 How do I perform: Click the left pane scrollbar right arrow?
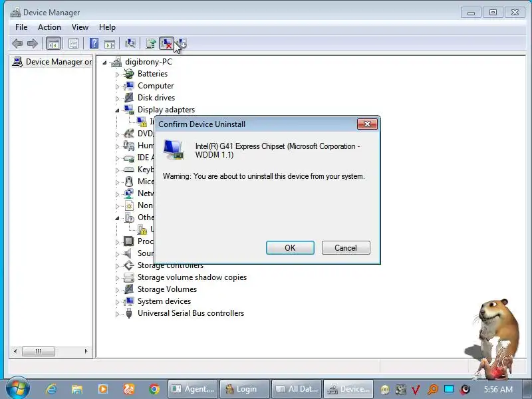[x=86, y=351]
